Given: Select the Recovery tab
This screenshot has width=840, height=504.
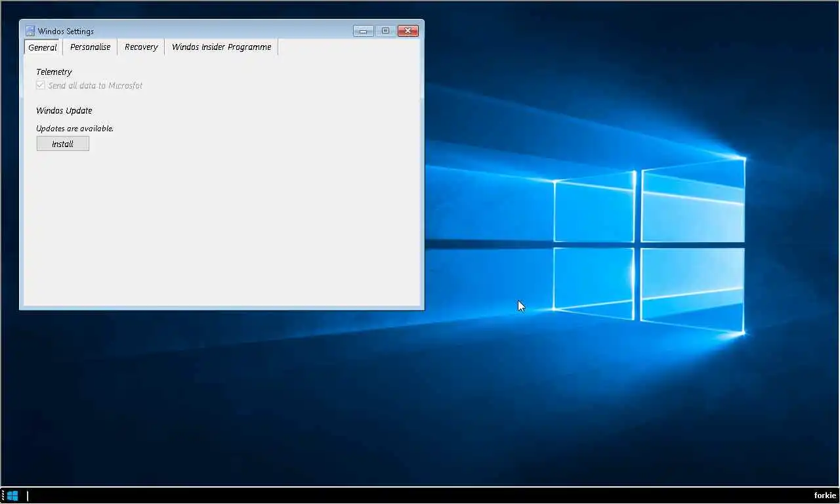Looking at the screenshot, I should [141, 47].
